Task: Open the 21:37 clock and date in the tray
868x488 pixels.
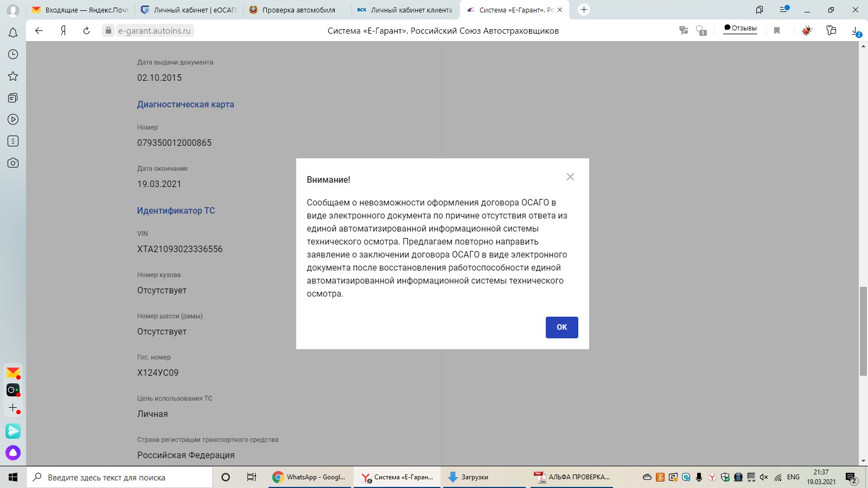Action: [821, 477]
